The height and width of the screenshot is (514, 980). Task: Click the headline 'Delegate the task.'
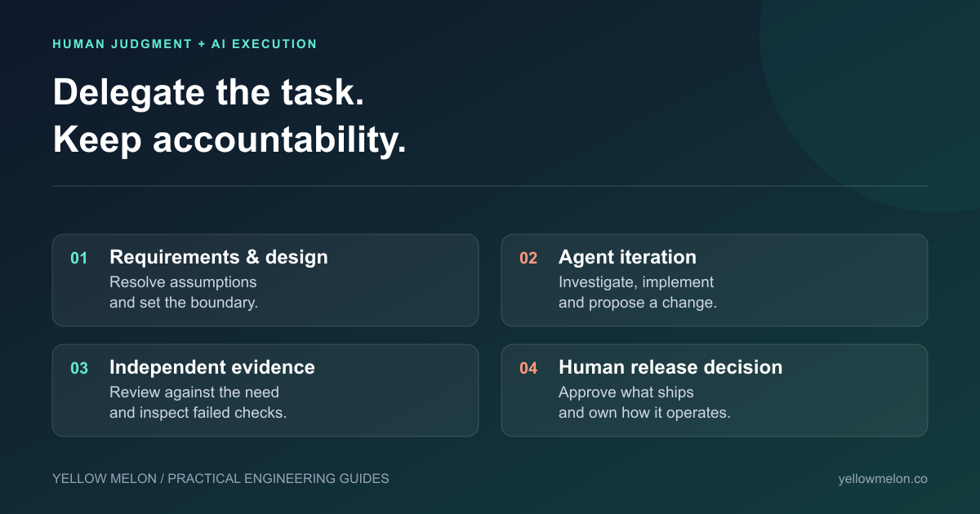coord(208,92)
